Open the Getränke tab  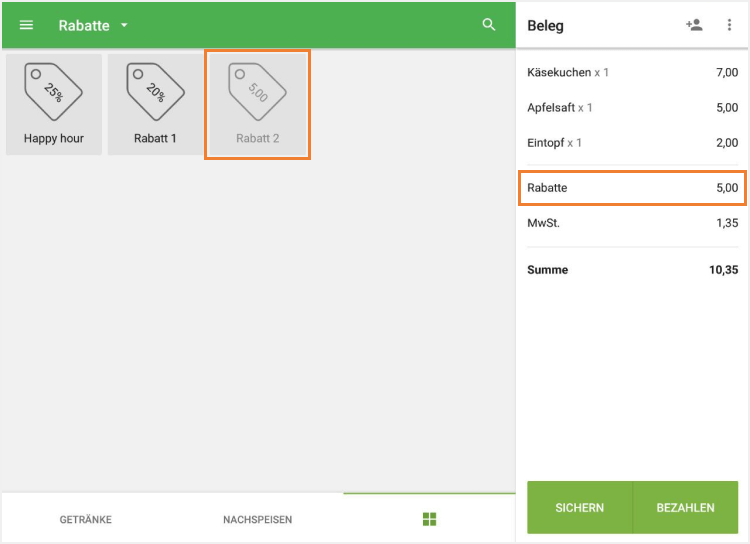[86, 520]
